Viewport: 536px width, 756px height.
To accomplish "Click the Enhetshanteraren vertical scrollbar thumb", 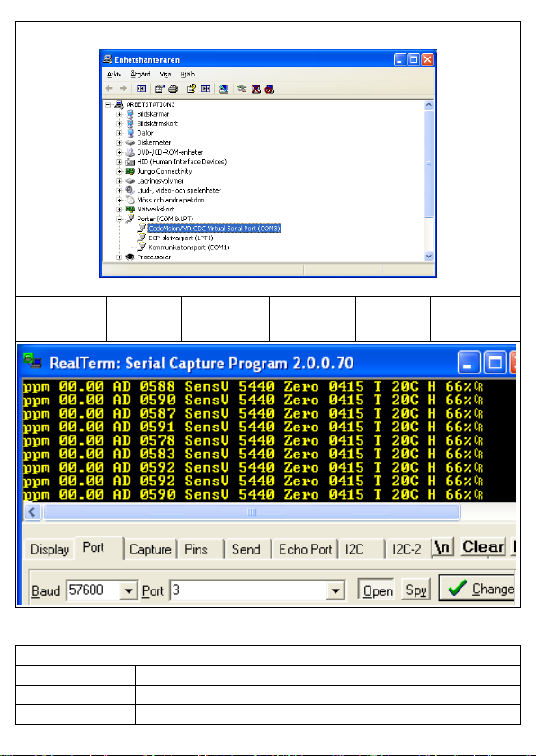I will pyautogui.click(x=429, y=164).
